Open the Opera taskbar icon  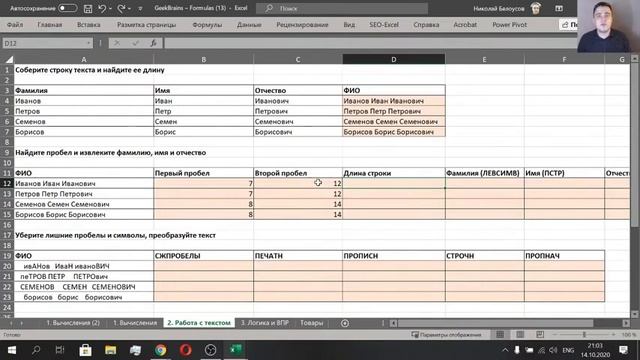tap(186, 350)
